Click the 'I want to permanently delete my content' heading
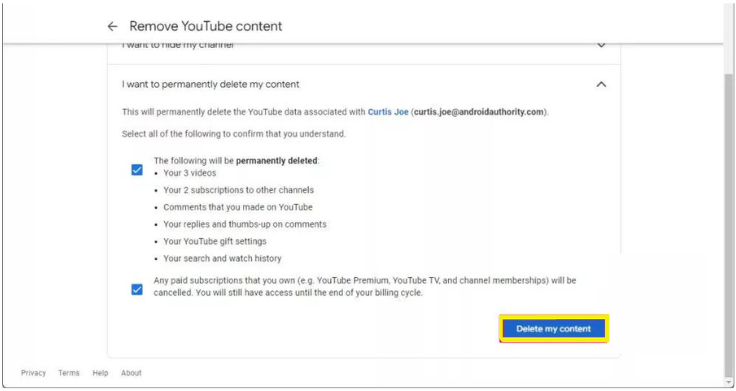 (x=210, y=84)
